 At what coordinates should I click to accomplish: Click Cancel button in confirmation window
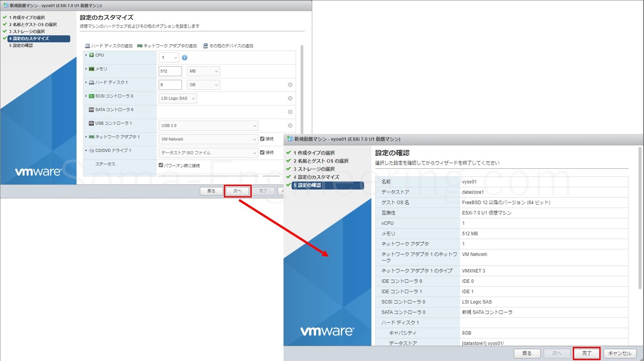click(x=620, y=353)
